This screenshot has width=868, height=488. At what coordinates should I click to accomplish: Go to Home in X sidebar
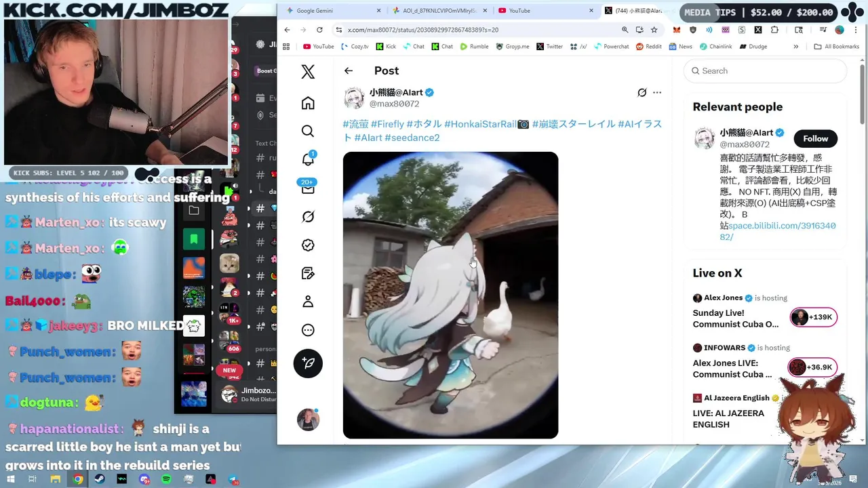308,103
